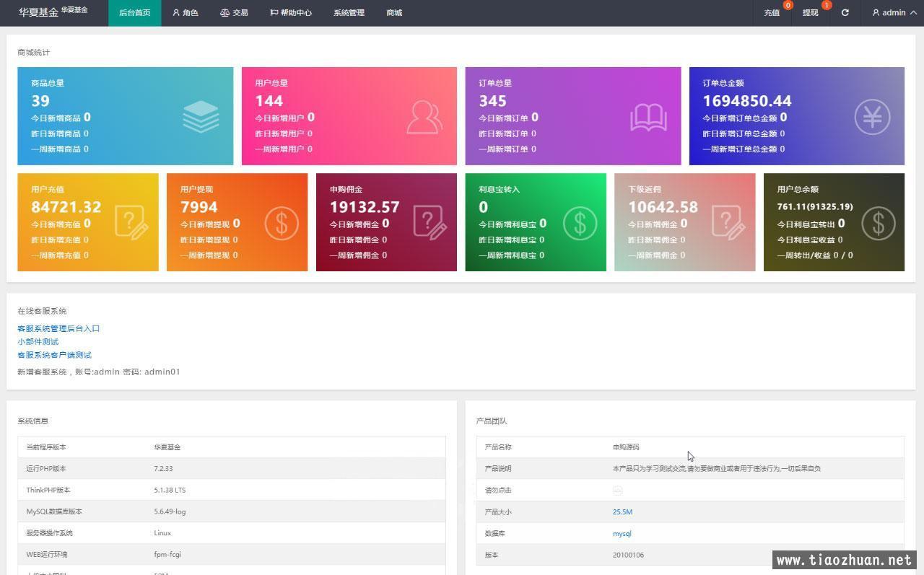
Task: Open the 角色 menu
Action: pyautogui.click(x=186, y=13)
